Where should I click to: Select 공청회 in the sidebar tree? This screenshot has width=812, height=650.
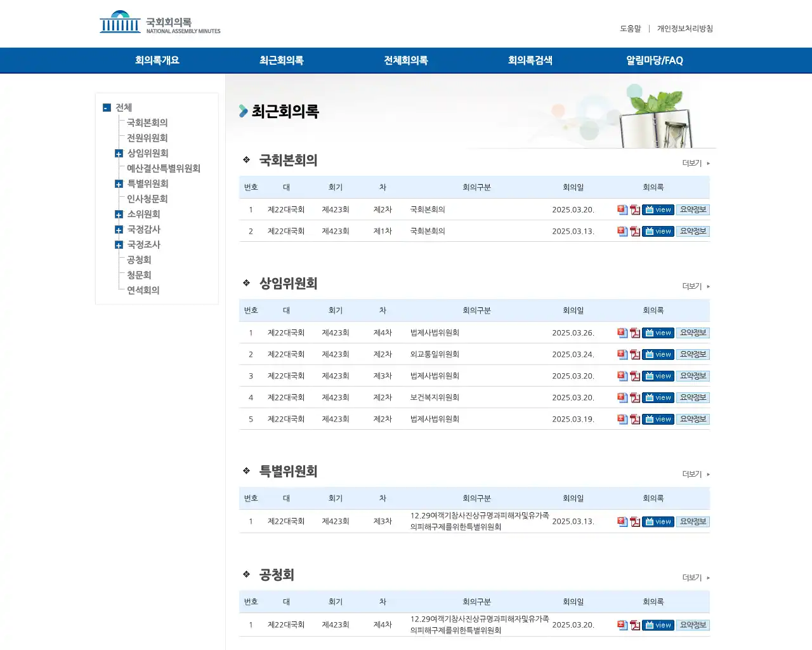(x=139, y=260)
